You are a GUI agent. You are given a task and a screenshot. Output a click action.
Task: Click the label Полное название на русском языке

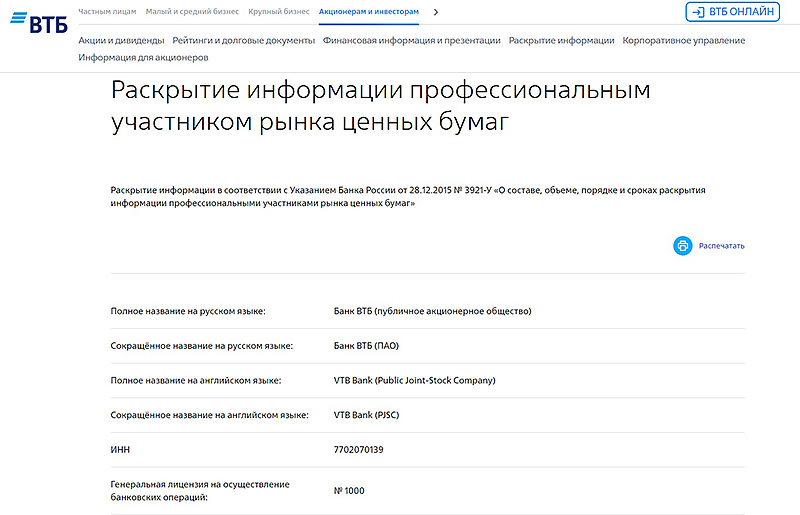click(x=188, y=311)
